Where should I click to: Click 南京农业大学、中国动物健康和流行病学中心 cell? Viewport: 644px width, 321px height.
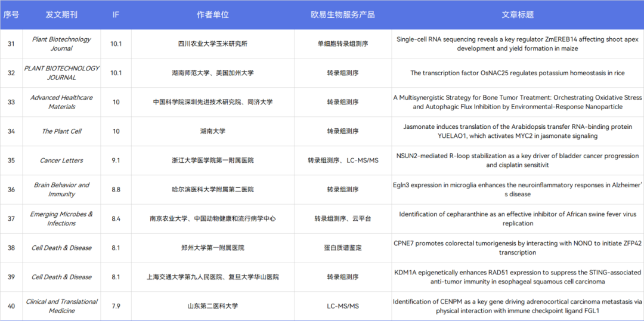pos(213,218)
